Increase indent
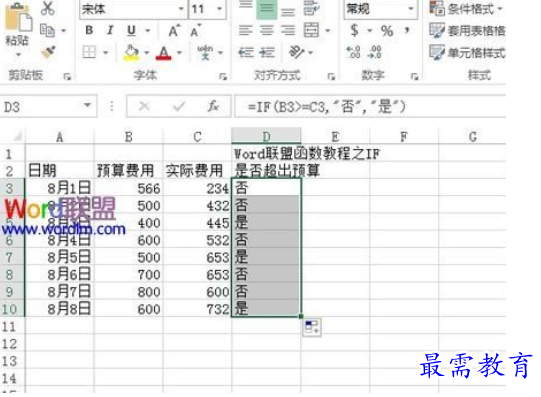 point(267,52)
